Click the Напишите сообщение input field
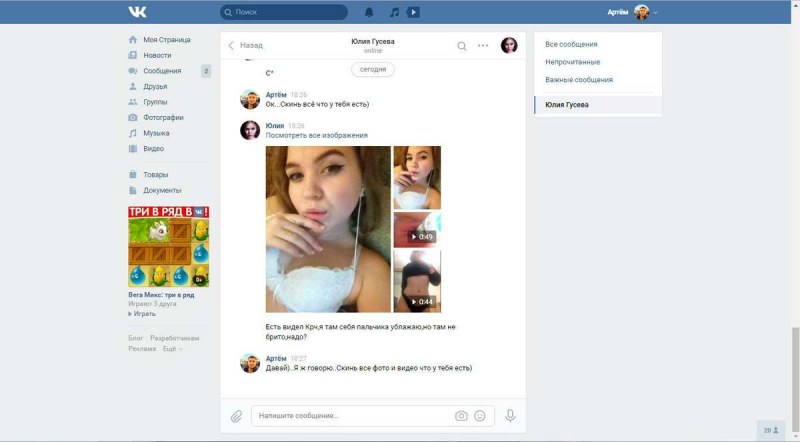Viewport: 800px width, 442px height. click(350, 415)
